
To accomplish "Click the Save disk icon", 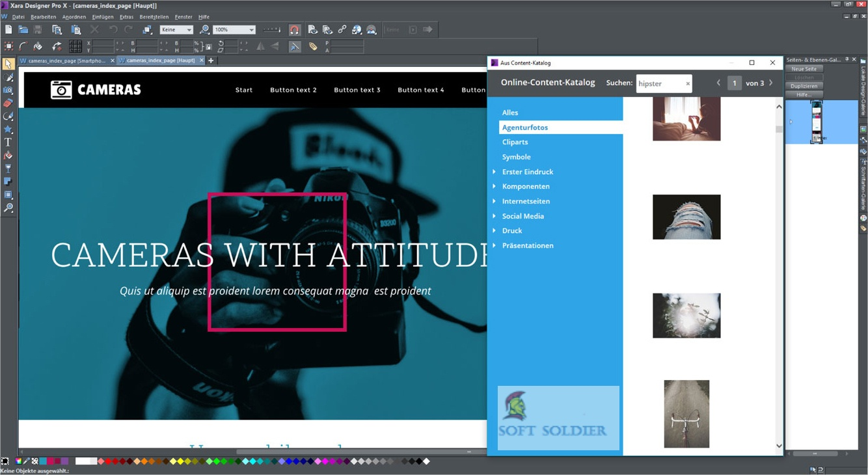I will [38, 30].
